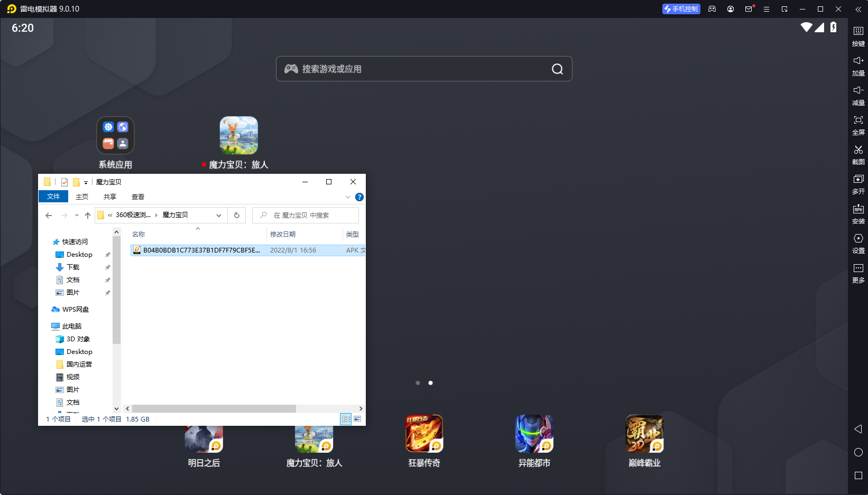Lower volume with the 减量 icon

click(x=858, y=95)
